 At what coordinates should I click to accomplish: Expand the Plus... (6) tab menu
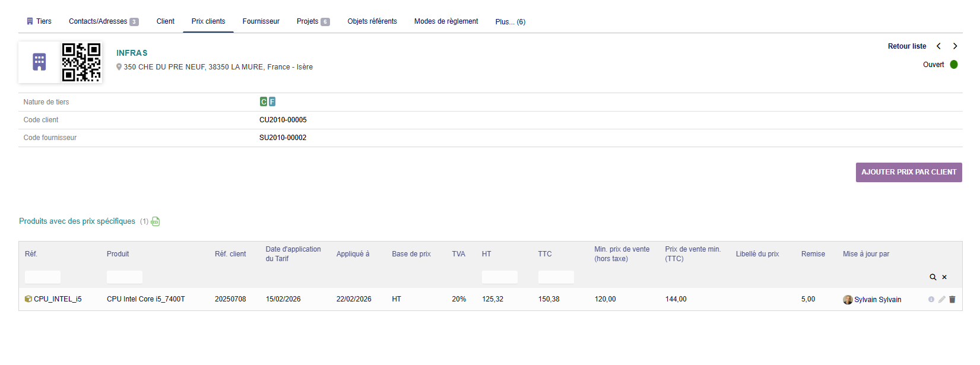510,22
